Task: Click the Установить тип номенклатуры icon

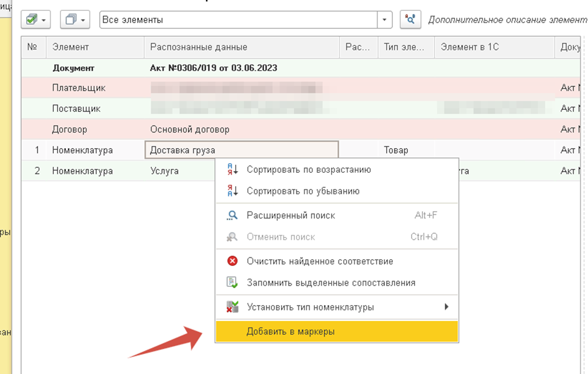Action: [x=233, y=307]
